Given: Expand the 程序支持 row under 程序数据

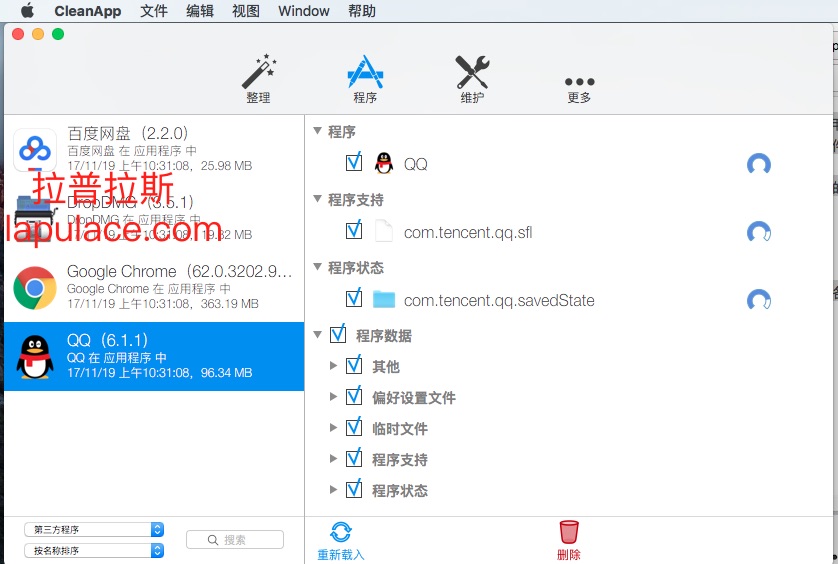Looking at the screenshot, I should (333, 459).
